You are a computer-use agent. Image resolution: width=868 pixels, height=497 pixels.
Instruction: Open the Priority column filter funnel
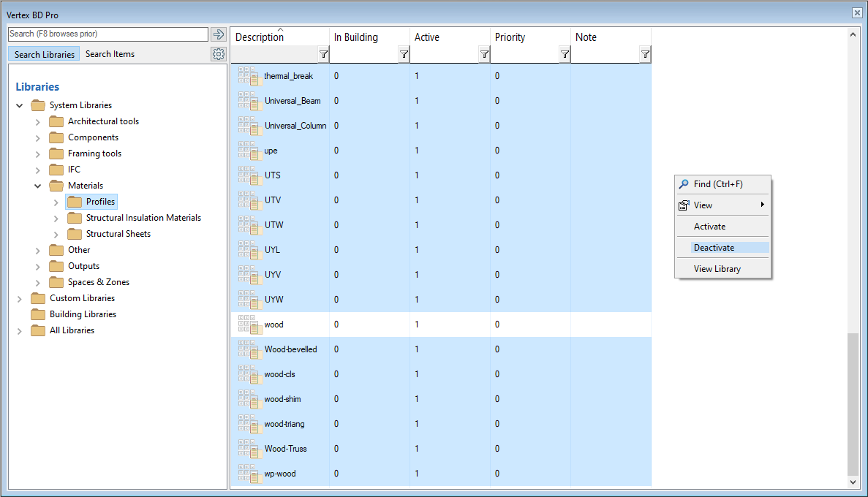(x=565, y=54)
